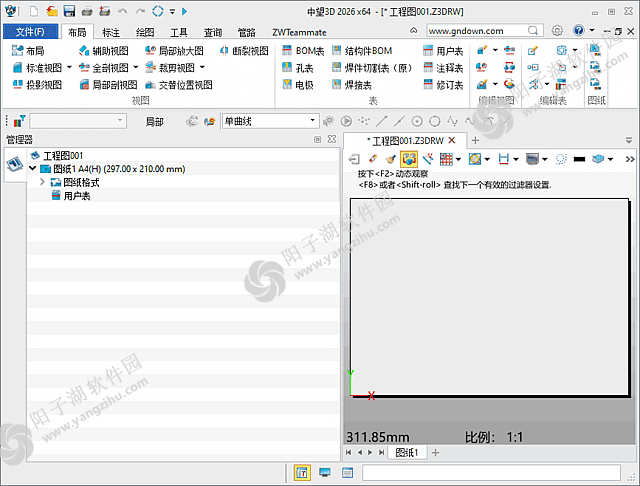This screenshot has height=486, width=640.
Task: Click the search field www.gndown.com
Action: pos(485,31)
